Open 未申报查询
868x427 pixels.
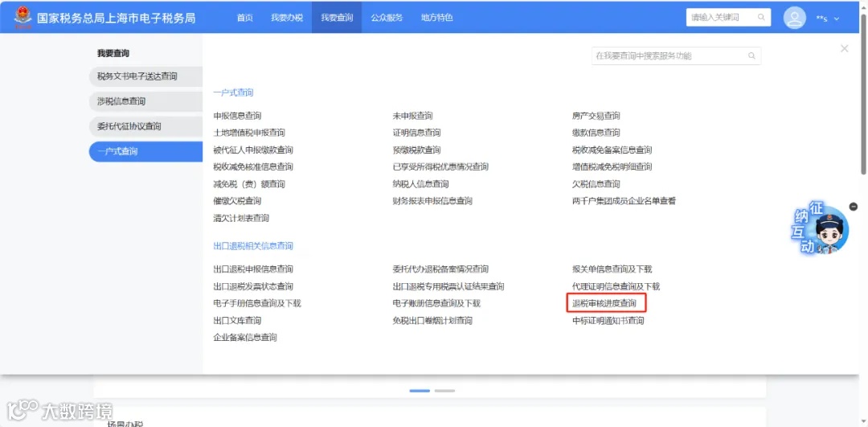coord(412,116)
